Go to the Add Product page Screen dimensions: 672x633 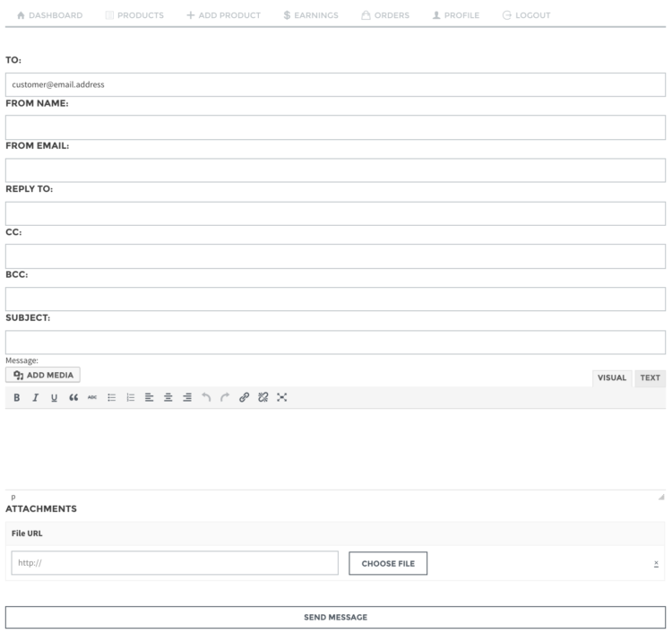click(x=223, y=15)
